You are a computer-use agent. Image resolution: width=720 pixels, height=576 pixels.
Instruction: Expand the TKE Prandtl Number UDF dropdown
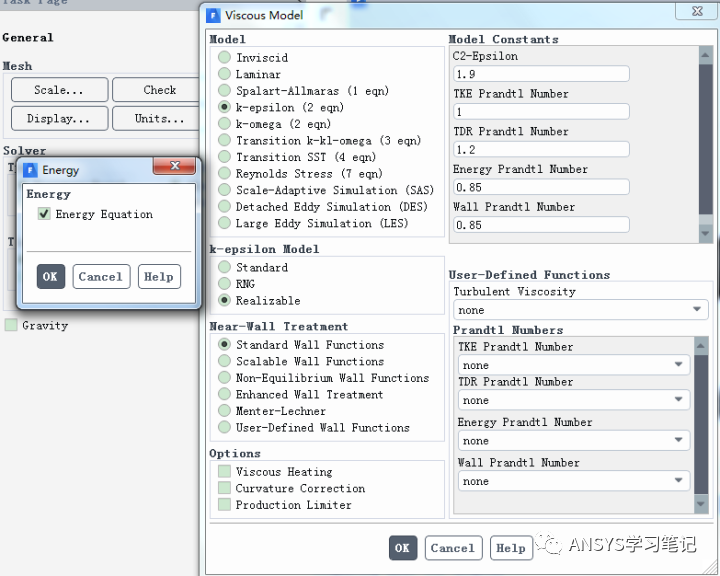[573, 365]
